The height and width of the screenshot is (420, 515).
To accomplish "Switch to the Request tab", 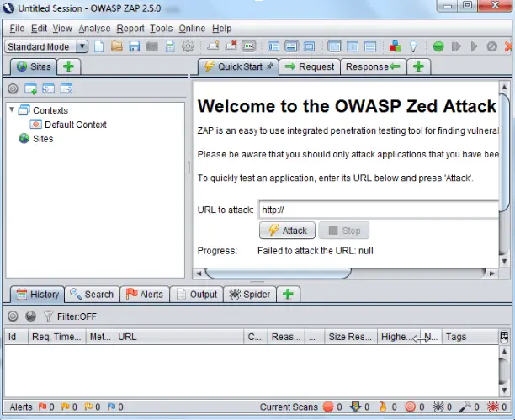I will 310,66.
